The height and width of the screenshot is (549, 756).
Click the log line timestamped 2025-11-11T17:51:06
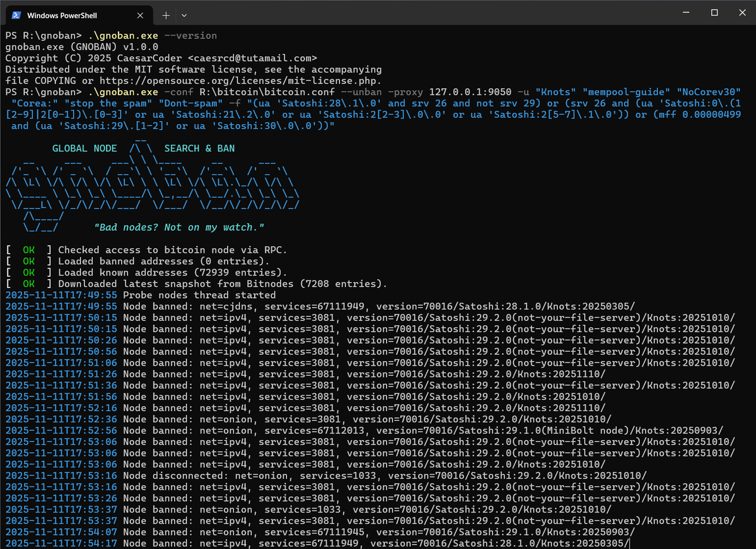(x=370, y=363)
